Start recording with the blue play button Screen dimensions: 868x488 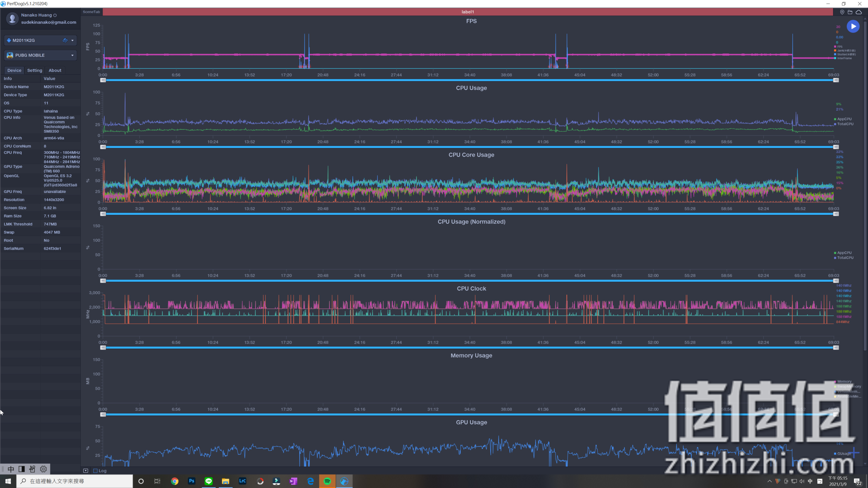coord(853,26)
